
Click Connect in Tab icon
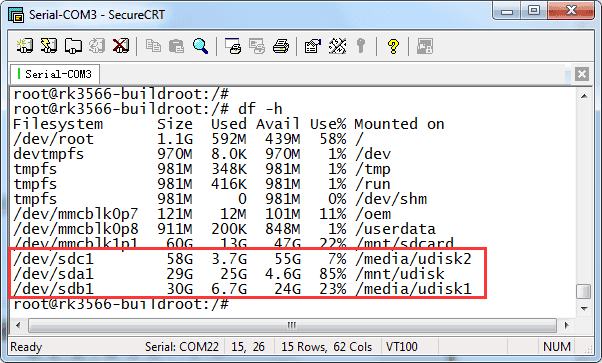pyautogui.click(x=73, y=46)
